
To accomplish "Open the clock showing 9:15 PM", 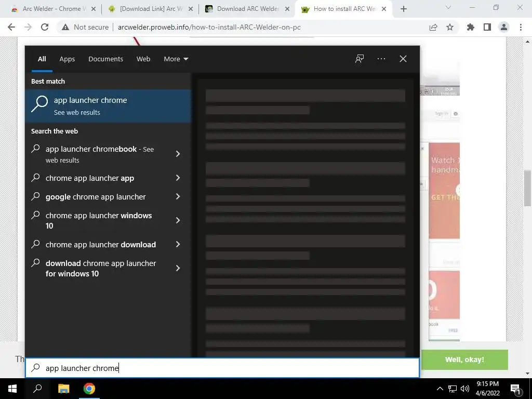I will click(487, 389).
